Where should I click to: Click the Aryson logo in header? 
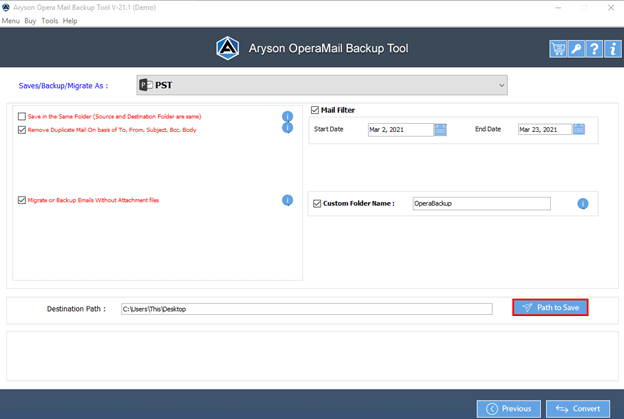click(228, 49)
